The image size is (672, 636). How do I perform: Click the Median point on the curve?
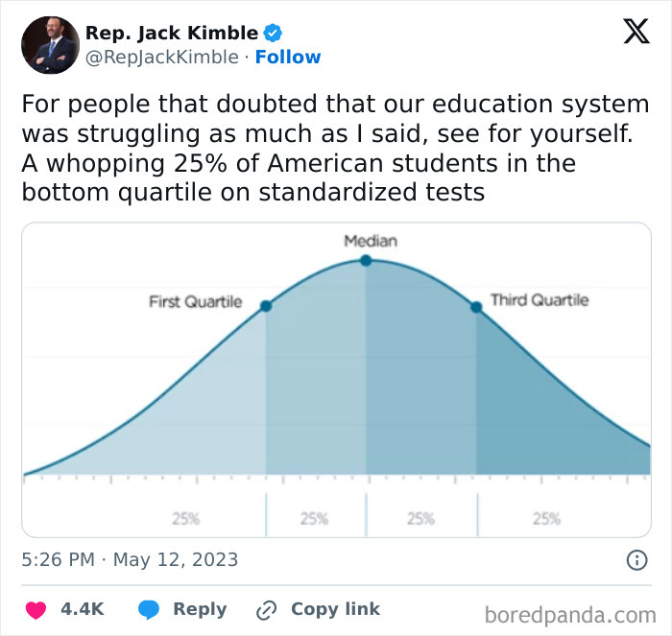366,260
